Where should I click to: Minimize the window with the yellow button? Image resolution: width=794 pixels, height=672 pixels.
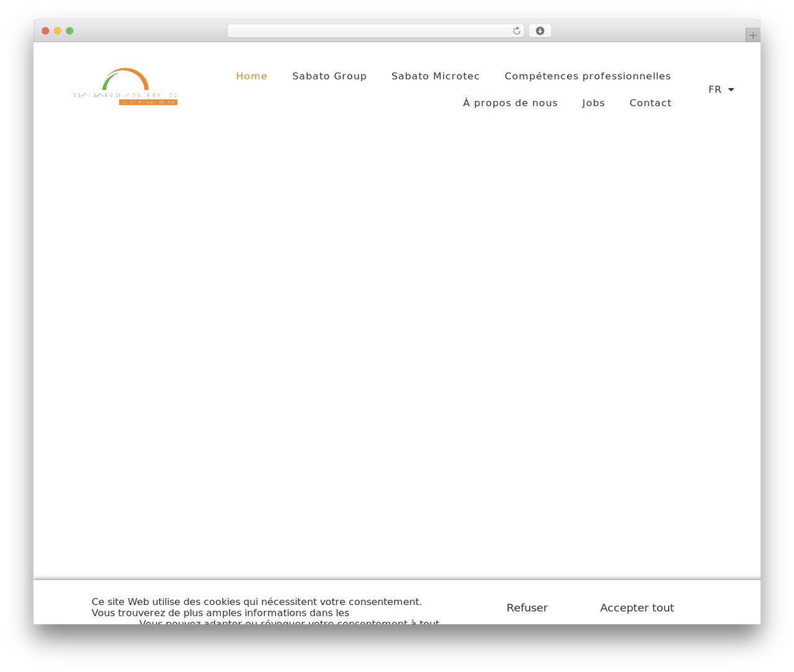[58, 31]
